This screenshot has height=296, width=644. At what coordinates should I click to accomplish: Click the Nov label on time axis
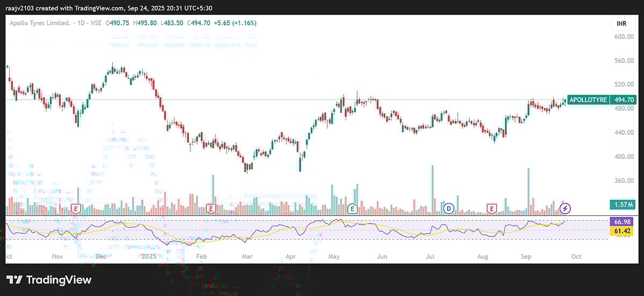[57, 257]
